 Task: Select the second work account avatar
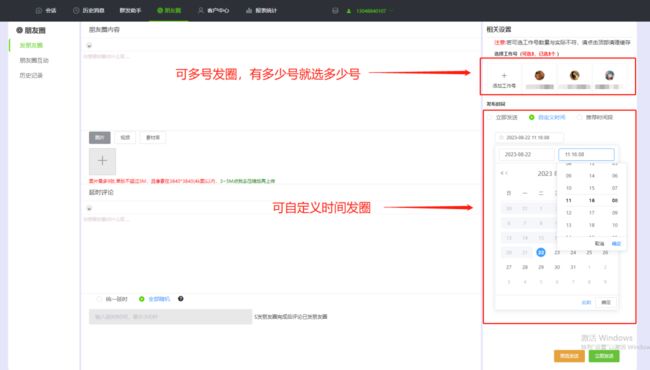point(574,75)
